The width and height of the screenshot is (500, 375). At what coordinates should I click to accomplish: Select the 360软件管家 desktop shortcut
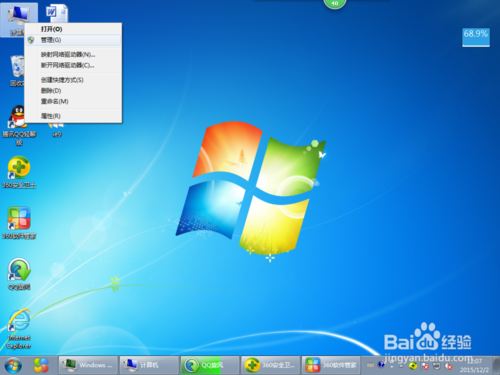(19, 223)
